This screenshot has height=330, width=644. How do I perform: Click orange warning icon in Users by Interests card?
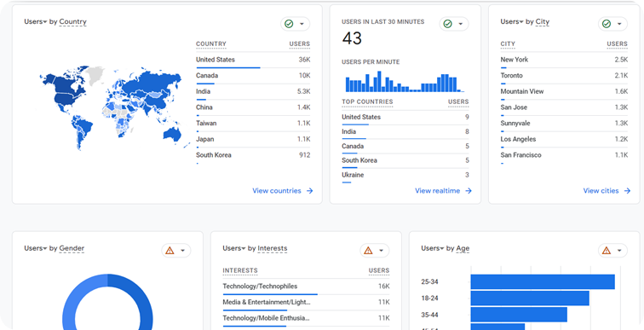tap(368, 251)
